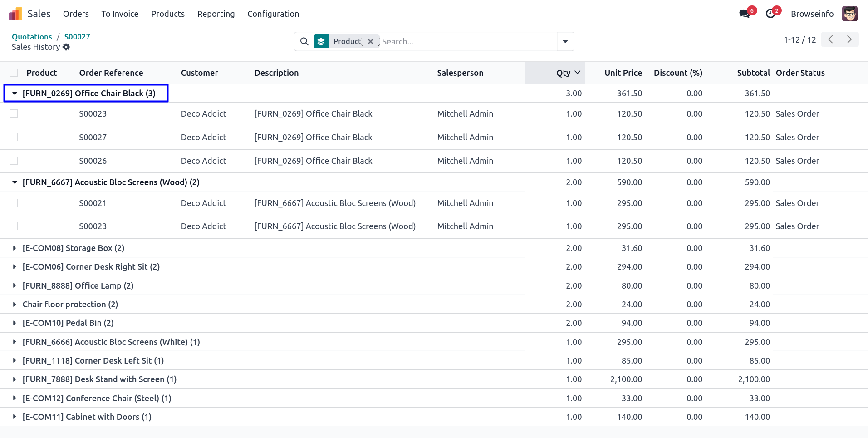
Task: Go to previous page arrow
Action: pyautogui.click(x=830, y=39)
